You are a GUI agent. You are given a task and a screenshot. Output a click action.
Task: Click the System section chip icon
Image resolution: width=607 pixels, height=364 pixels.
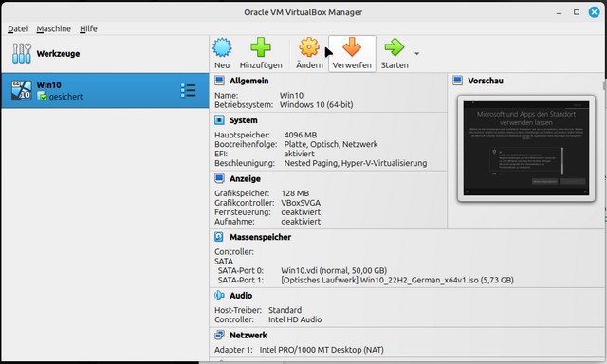coord(219,120)
